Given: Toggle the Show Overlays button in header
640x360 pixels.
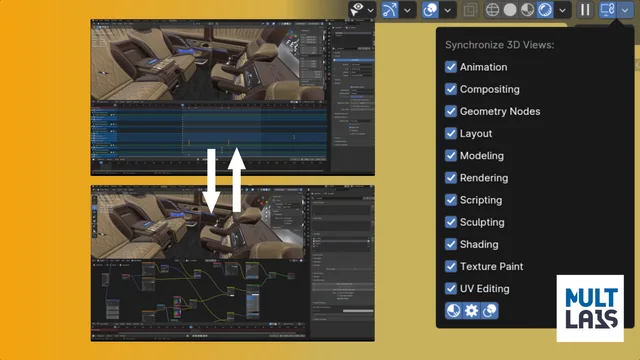Looking at the screenshot, I should [430, 10].
